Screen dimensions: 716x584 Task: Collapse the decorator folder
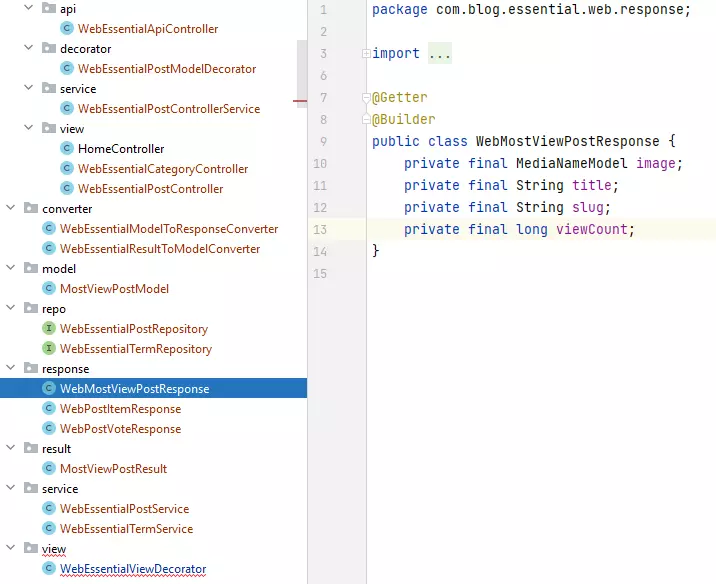32,49
